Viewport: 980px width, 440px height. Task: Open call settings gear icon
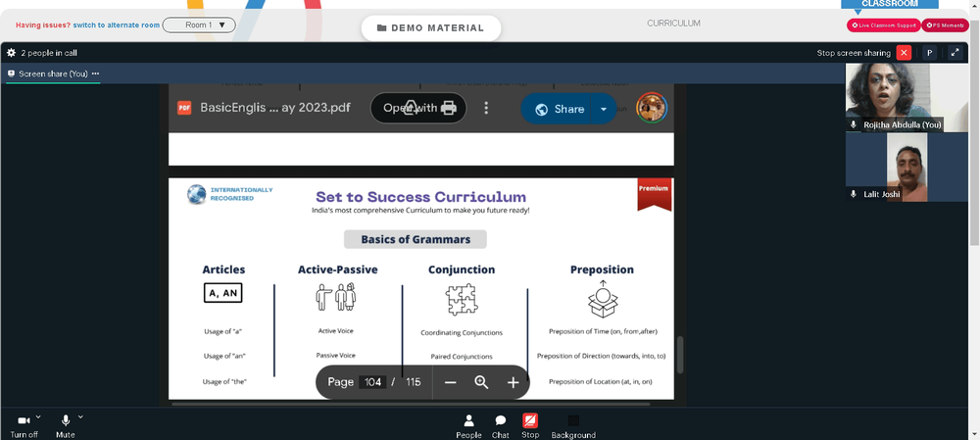point(11,53)
